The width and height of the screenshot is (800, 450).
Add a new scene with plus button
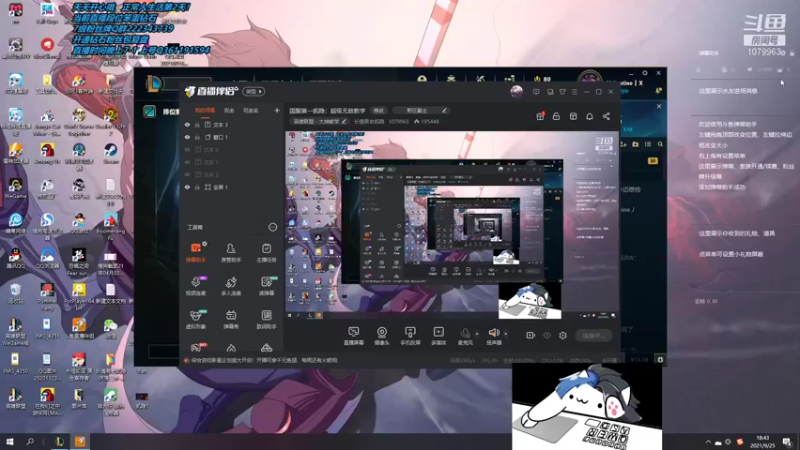pos(277,110)
